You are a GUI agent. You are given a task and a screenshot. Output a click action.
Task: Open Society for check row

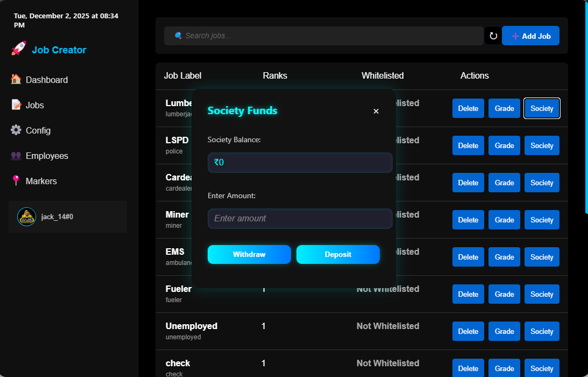542,368
